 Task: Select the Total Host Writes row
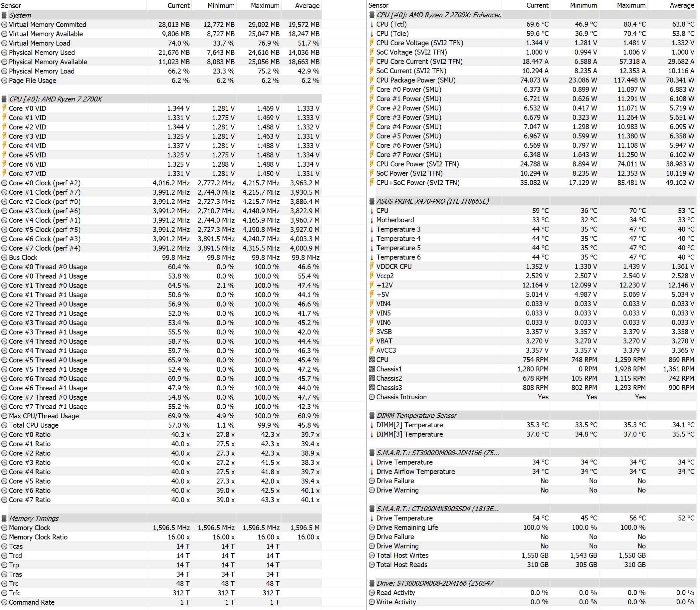pyautogui.click(x=402, y=555)
